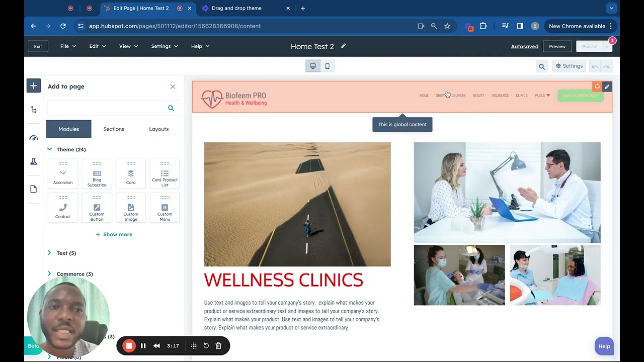Select the Blog Subscribe module
644x362 pixels.
(x=97, y=174)
